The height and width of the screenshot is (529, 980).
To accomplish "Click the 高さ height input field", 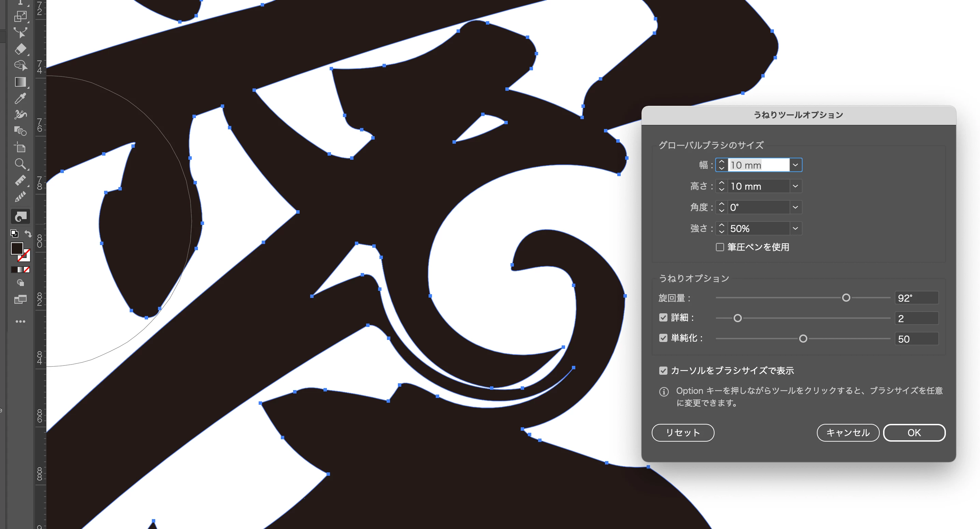I will coord(758,186).
